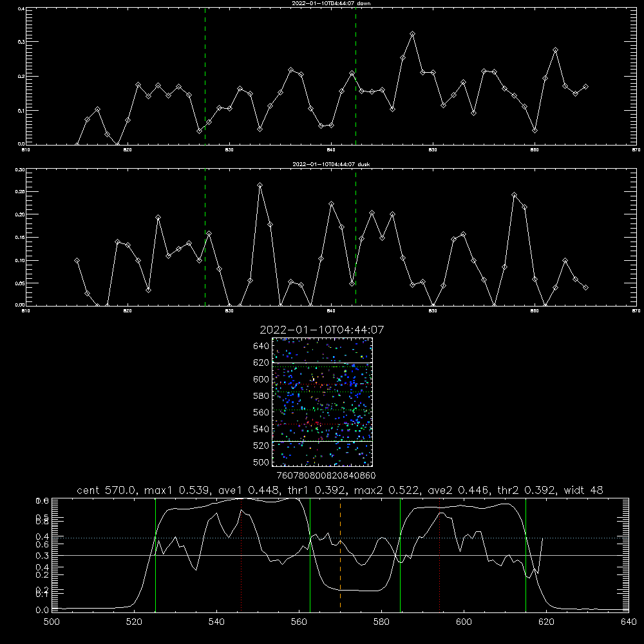Click the green vertical line near 615
The width and height of the screenshot is (644, 644).
click(x=526, y=555)
